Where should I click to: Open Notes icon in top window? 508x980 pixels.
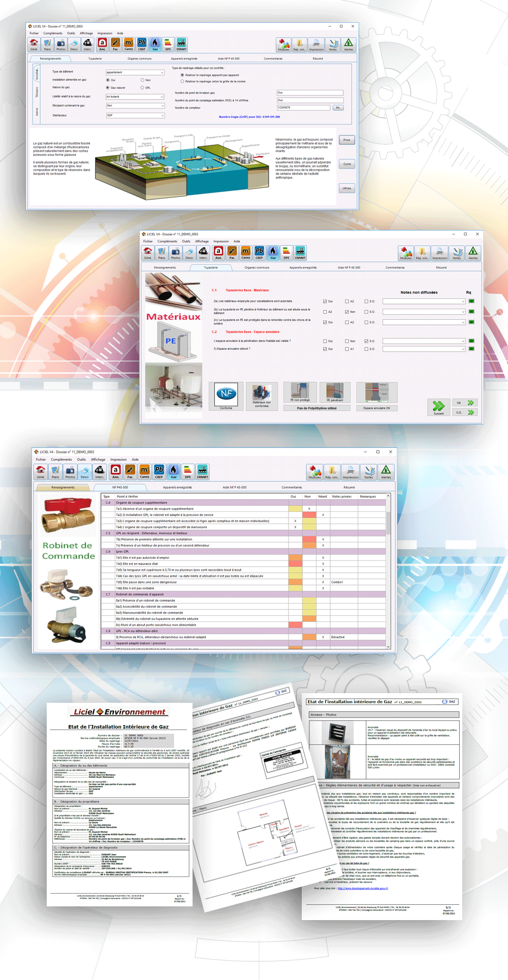pyautogui.click(x=333, y=45)
